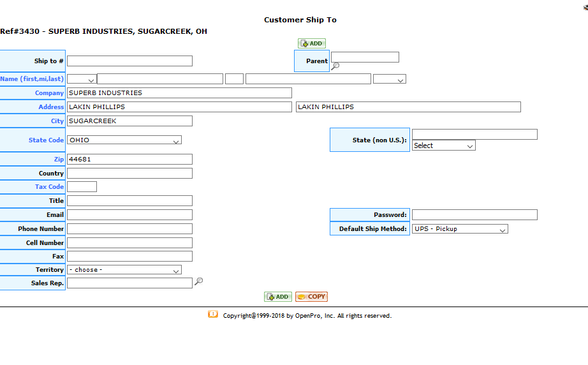Click the COPY button
Image resolution: width=588 pixels, height=365 pixels.
311,297
